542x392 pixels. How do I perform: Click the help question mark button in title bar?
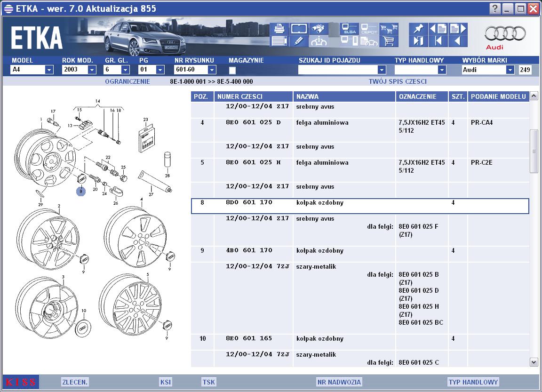tap(494, 8)
